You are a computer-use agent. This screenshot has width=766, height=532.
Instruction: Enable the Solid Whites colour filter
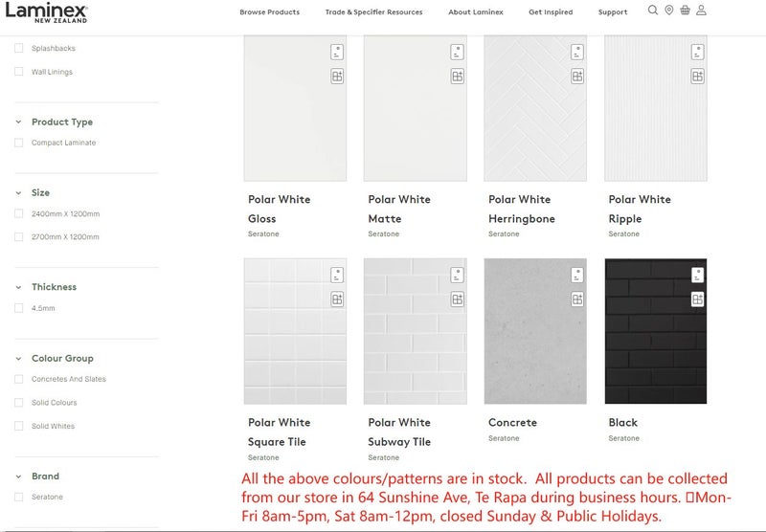point(19,426)
